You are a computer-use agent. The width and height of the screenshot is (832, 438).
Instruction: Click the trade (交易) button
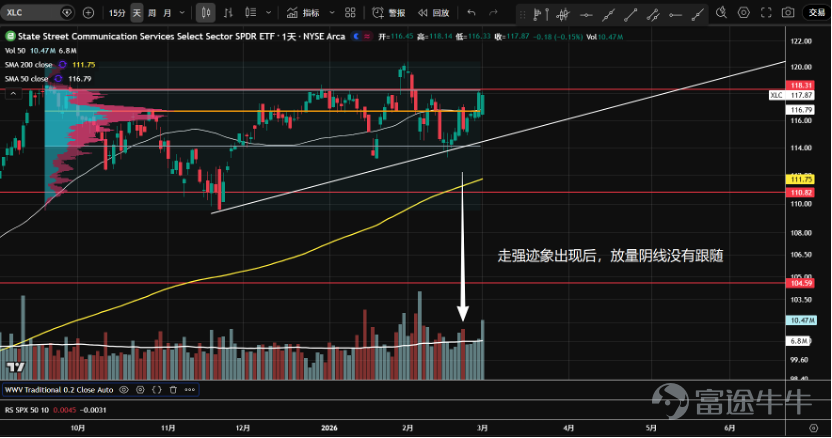tap(816, 12)
